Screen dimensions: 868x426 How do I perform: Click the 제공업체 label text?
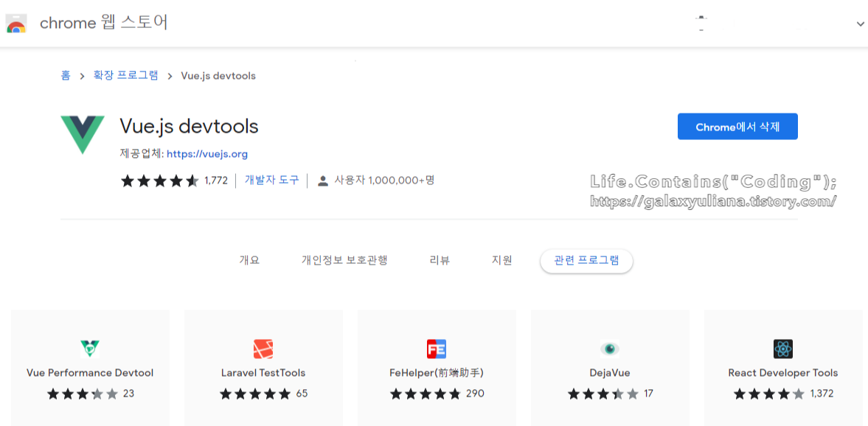[x=141, y=154]
